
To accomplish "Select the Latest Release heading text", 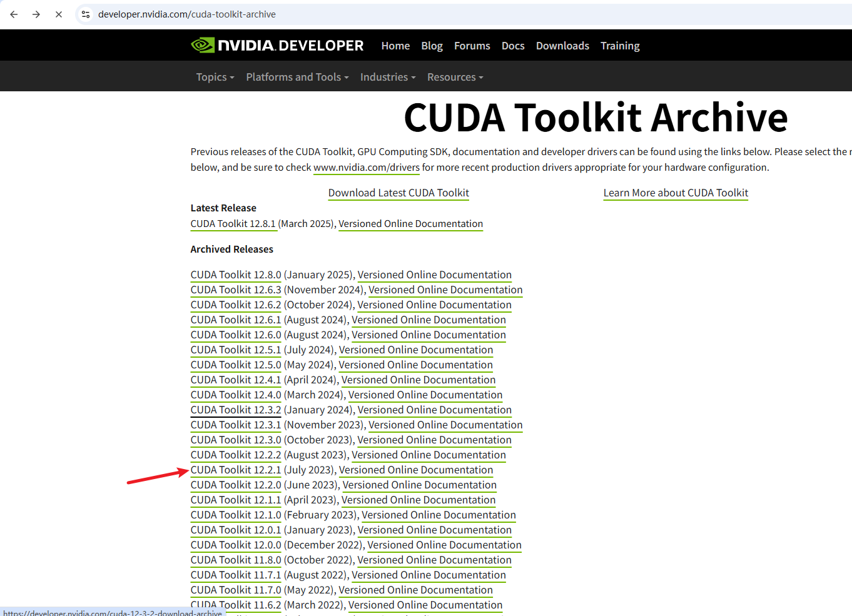I will (x=223, y=208).
